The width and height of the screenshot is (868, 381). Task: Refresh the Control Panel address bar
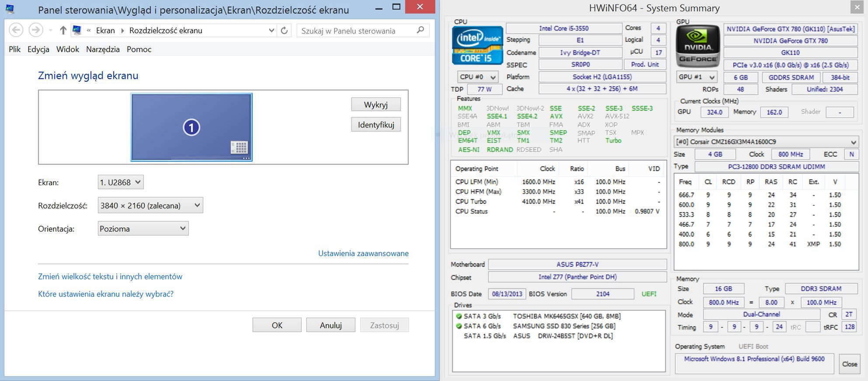click(285, 30)
